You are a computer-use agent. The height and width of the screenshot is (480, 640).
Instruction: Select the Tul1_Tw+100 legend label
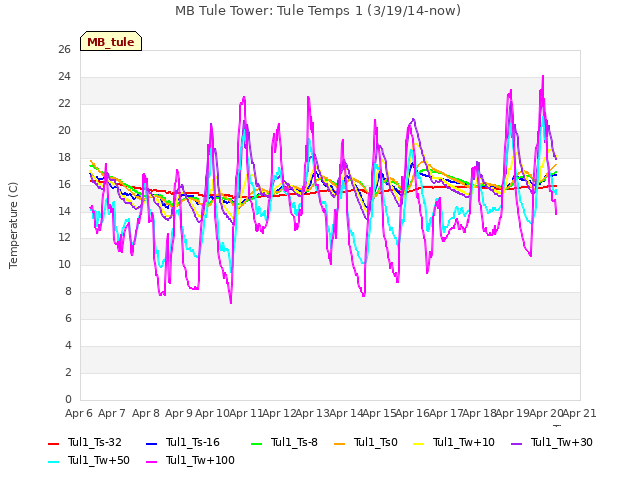tap(200, 460)
